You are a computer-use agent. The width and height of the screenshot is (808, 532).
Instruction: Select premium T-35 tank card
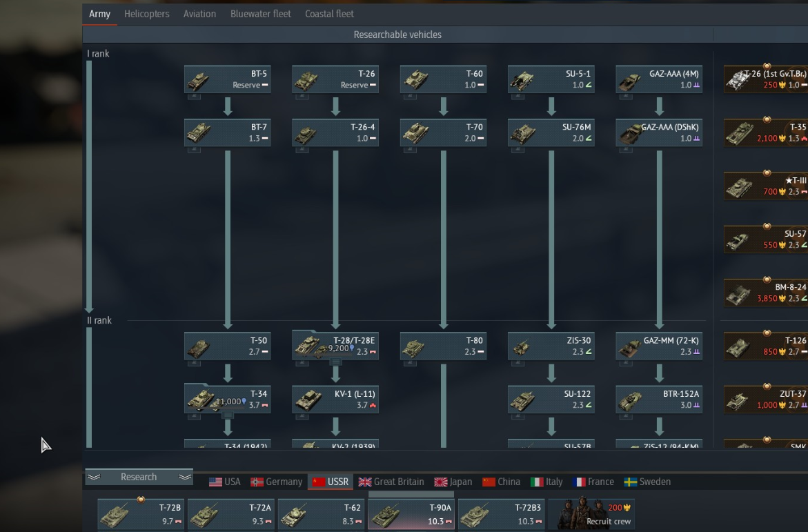click(x=766, y=132)
